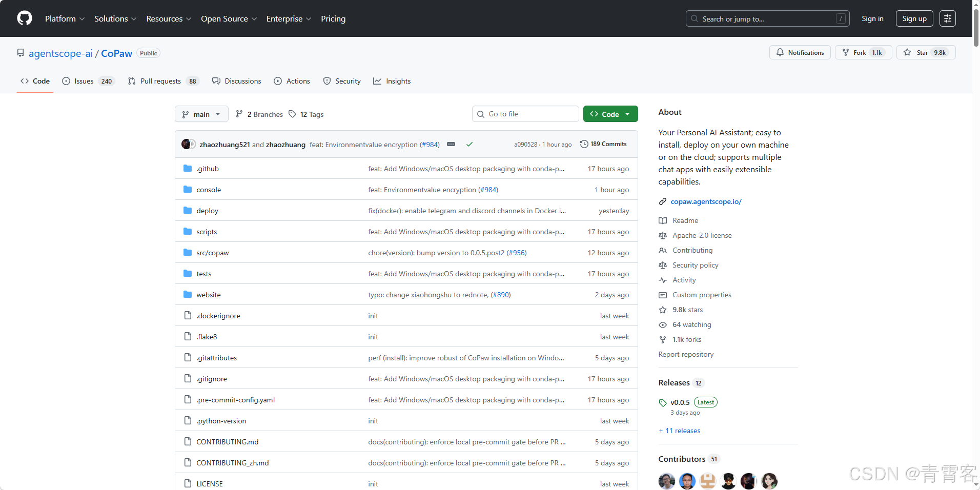
Task: Click the scripts folder icon
Action: click(x=188, y=232)
